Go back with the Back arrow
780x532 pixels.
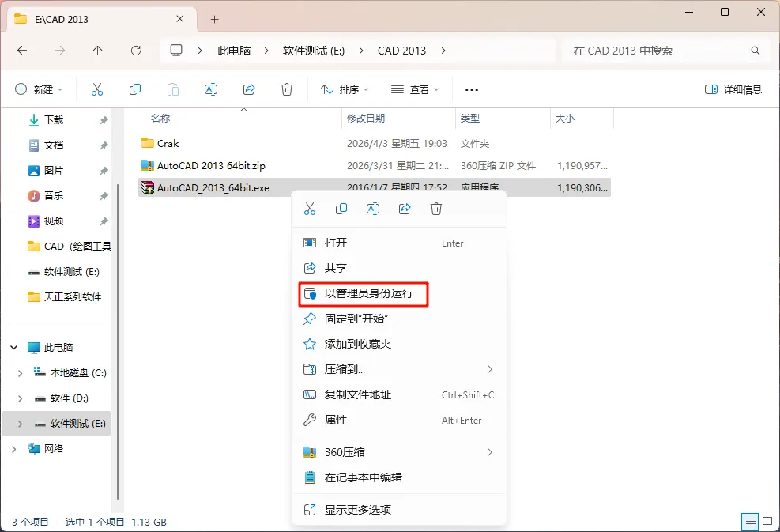22,51
